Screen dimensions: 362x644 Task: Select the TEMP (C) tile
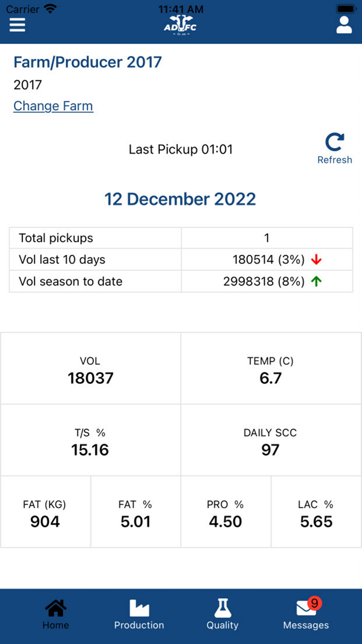tap(270, 369)
